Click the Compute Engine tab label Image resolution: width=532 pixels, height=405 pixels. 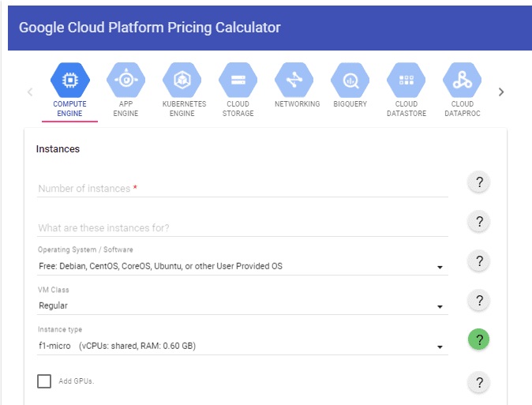coord(70,109)
